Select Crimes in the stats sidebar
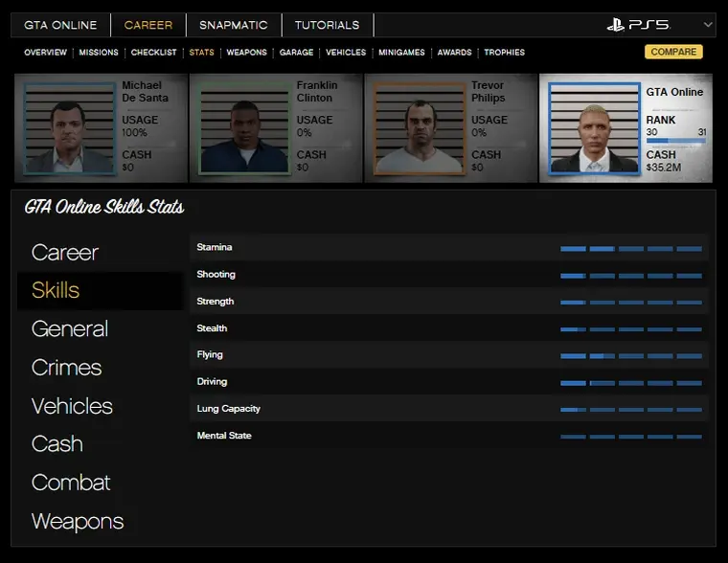Screen dimensions: 728x563 click(66, 368)
